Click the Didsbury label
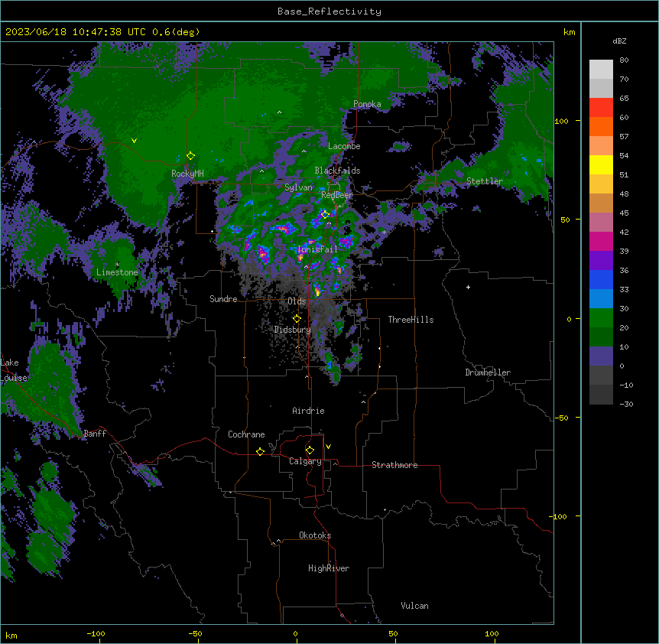 tap(293, 330)
